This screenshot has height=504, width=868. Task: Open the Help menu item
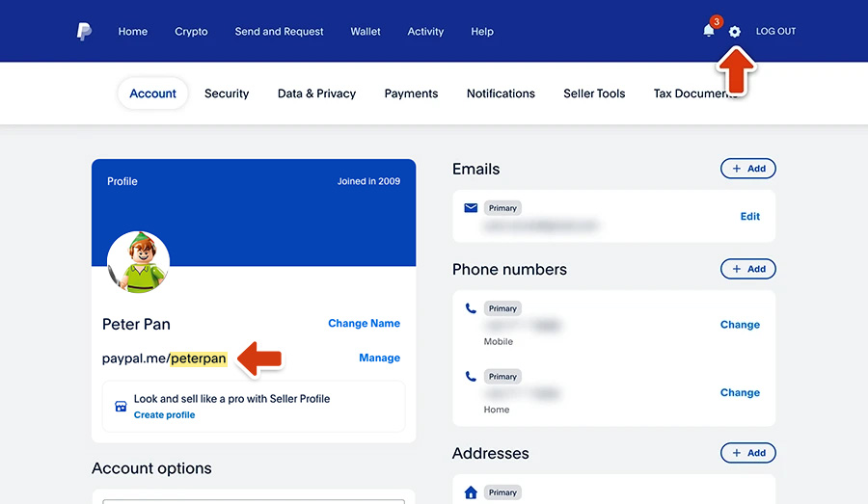[482, 32]
